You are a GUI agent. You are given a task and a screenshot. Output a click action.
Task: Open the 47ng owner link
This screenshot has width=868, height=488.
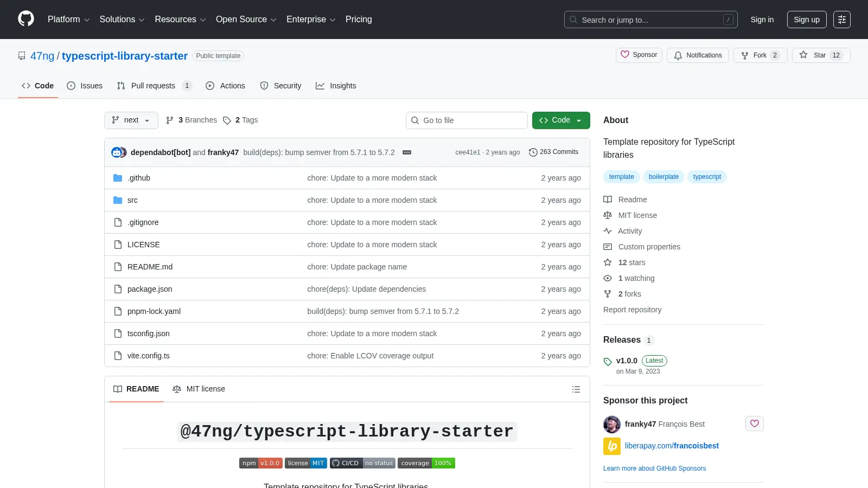pyautogui.click(x=42, y=56)
